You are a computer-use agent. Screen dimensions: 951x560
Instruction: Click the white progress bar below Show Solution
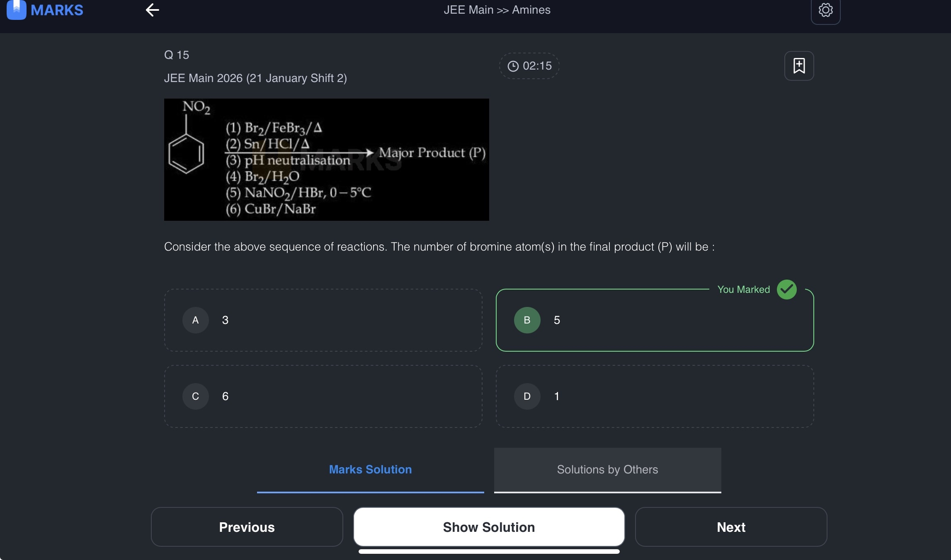489,551
